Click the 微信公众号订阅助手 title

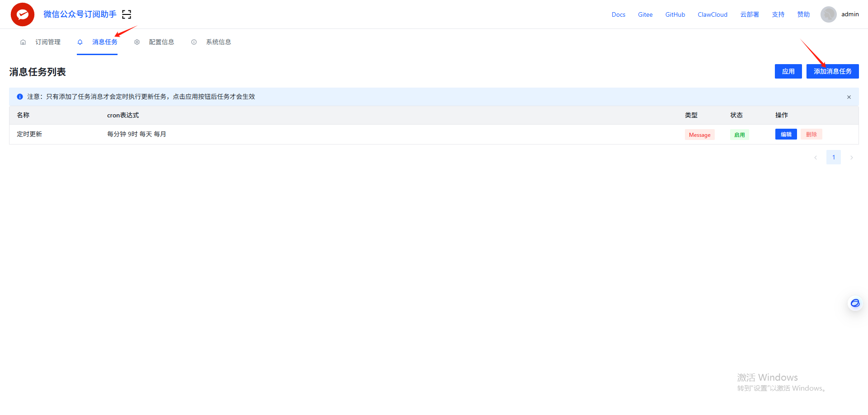(x=80, y=14)
